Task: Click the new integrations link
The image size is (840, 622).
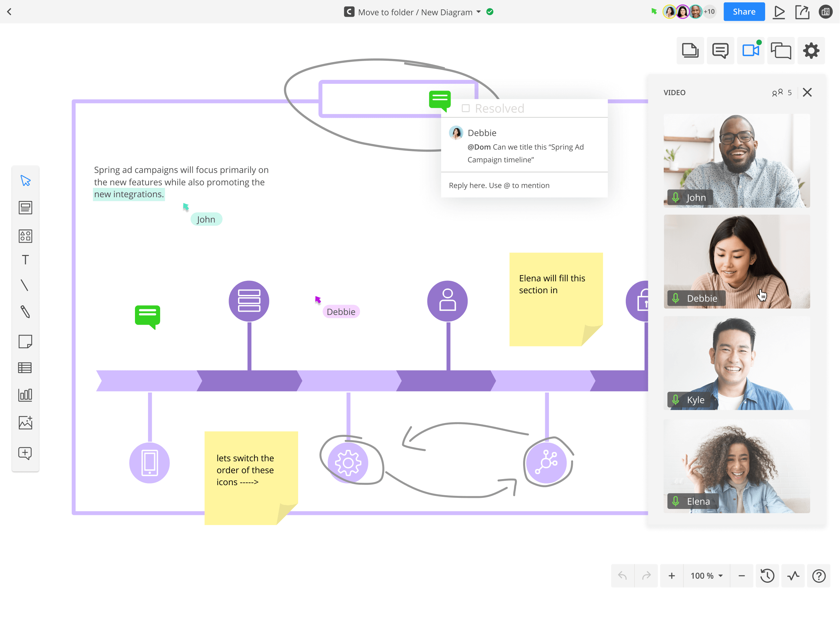Action: point(129,195)
